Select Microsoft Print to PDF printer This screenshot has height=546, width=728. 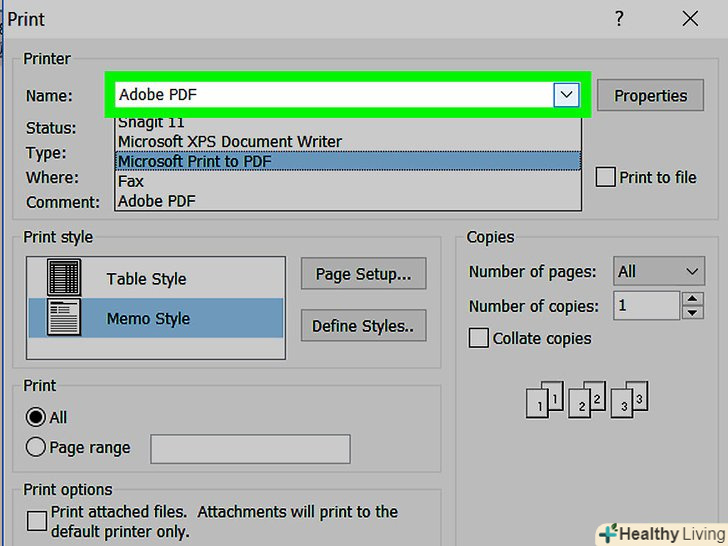(x=348, y=161)
